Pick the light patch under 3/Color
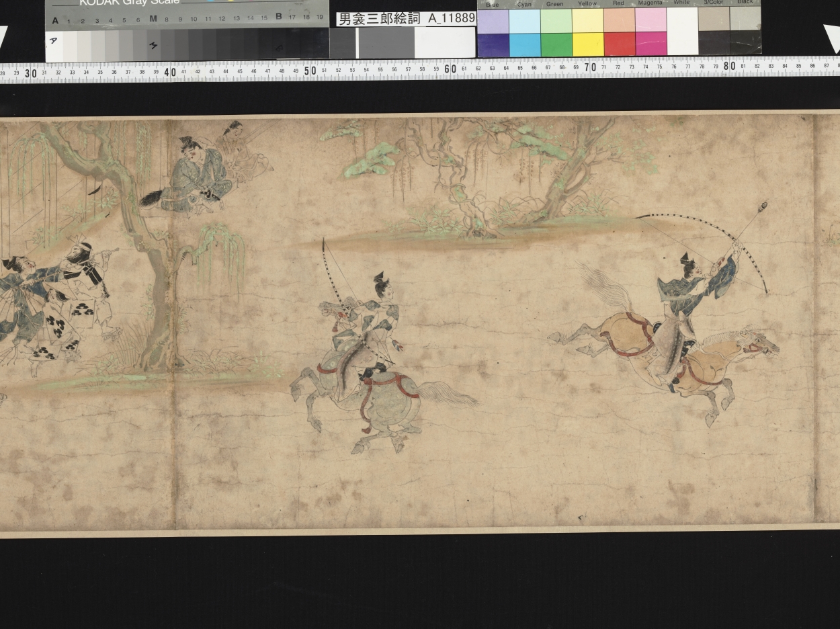840x629 pixels. point(714,19)
